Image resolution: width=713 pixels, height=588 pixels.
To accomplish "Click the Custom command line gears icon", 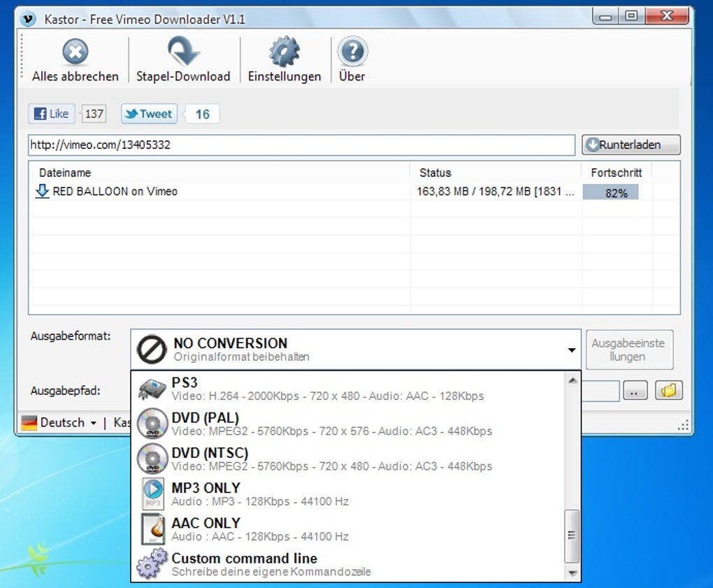I will pyautogui.click(x=152, y=564).
